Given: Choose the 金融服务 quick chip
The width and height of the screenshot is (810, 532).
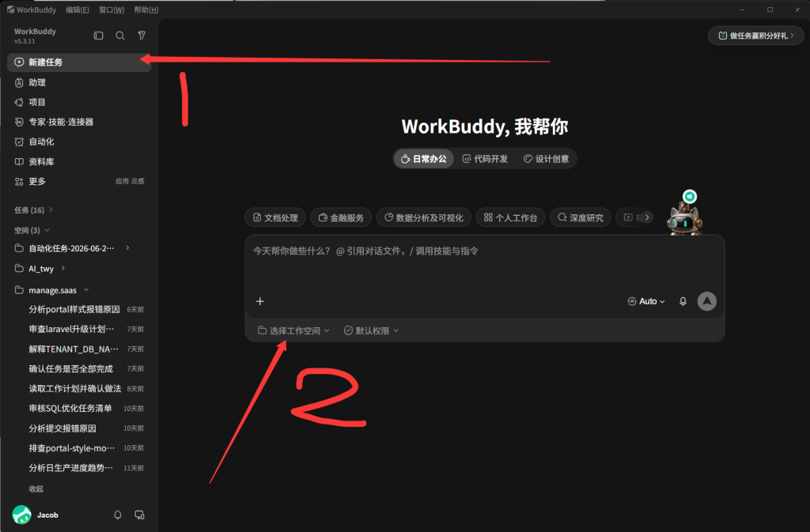Looking at the screenshot, I should click(341, 217).
